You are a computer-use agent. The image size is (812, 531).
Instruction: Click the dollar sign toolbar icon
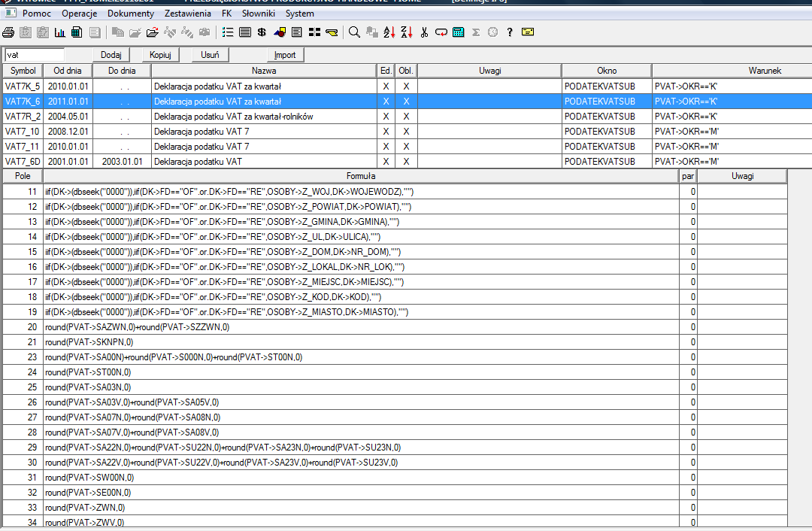262,32
